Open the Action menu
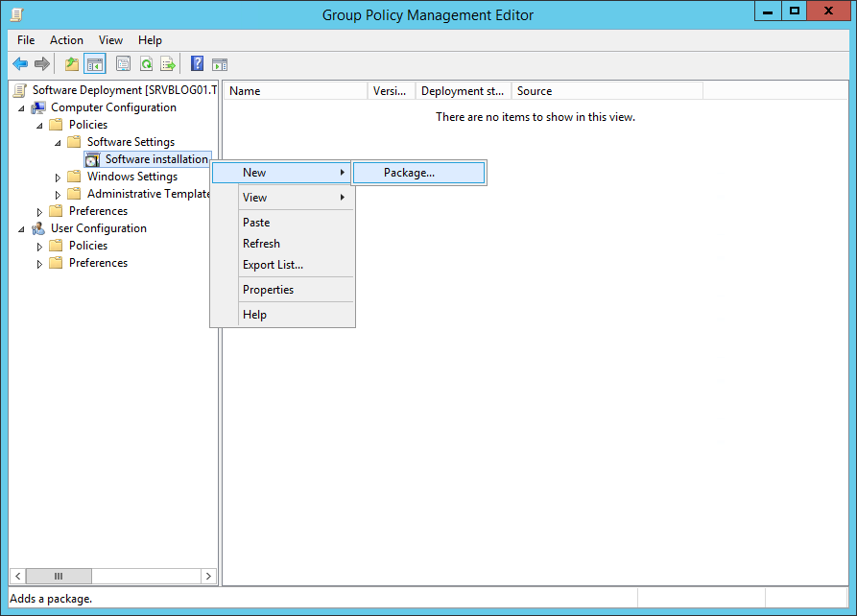The image size is (857, 616). (x=66, y=39)
